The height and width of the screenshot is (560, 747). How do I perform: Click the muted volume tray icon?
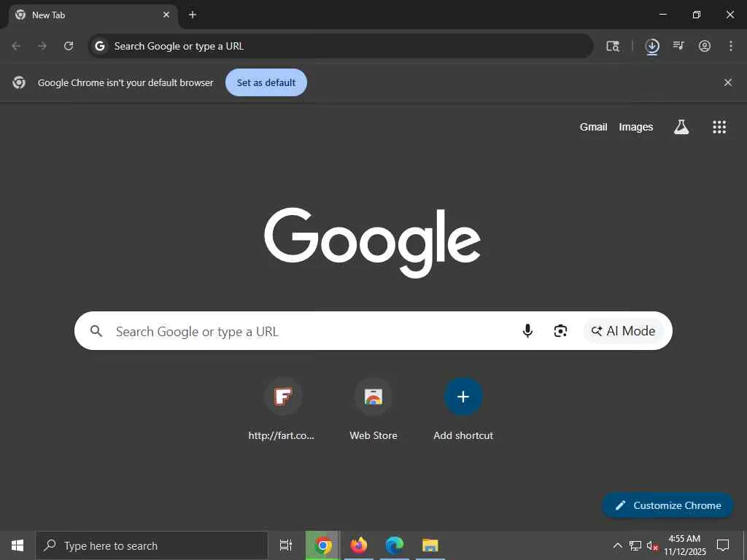point(652,545)
